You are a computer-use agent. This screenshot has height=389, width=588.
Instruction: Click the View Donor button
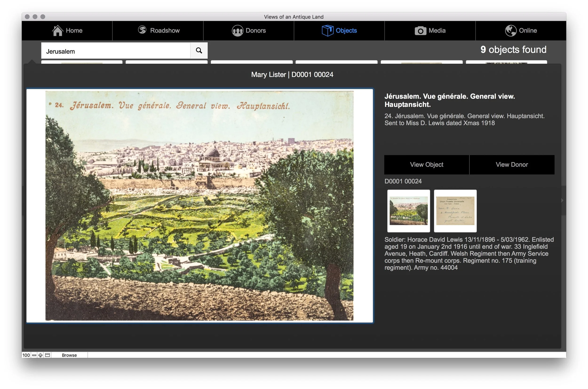click(512, 165)
